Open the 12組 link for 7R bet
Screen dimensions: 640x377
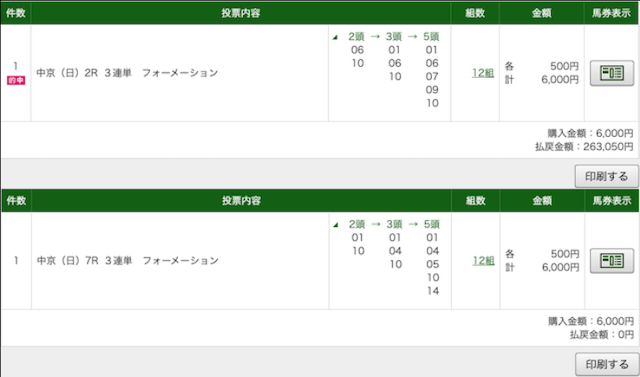(483, 261)
